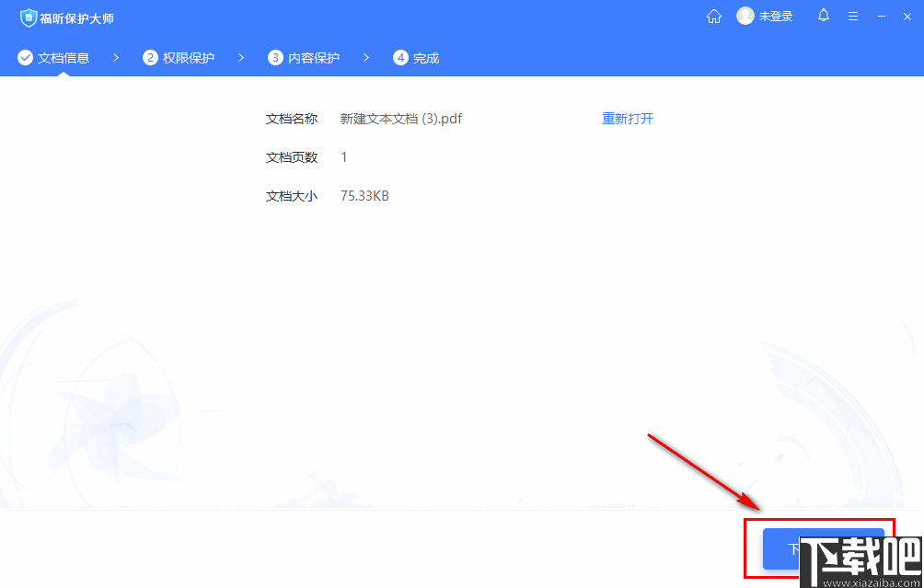The height and width of the screenshot is (588, 924).
Task: Click the home icon in title bar
Action: click(x=714, y=16)
